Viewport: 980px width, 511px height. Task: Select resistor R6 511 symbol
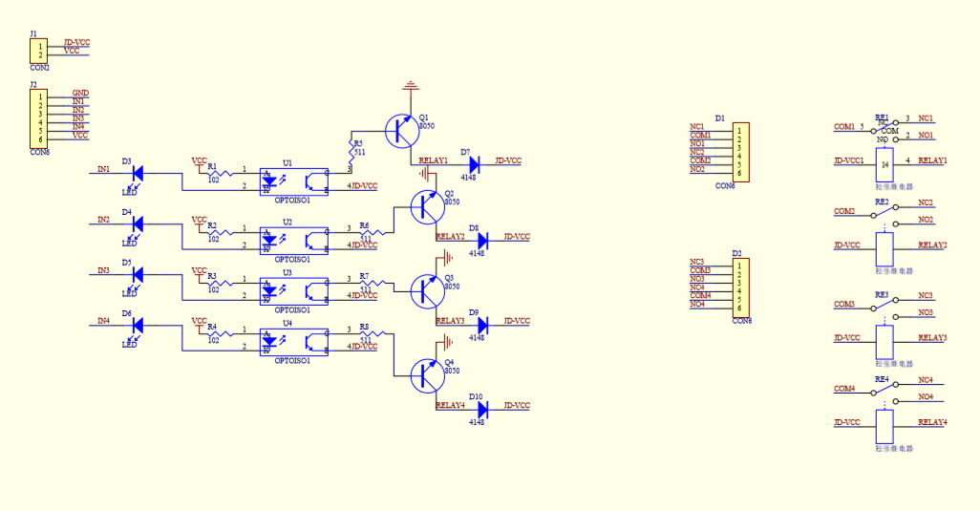pyautogui.click(x=373, y=232)
